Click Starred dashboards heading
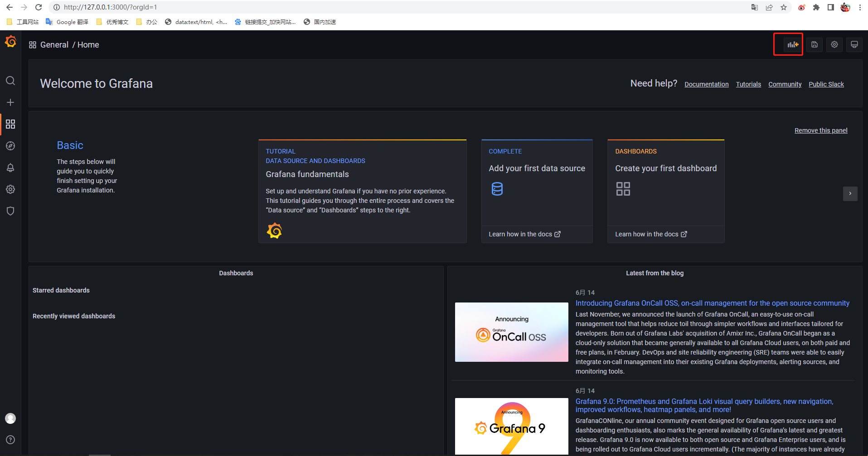The width and height of the screenshot is (868, 456). coord(61,290)
